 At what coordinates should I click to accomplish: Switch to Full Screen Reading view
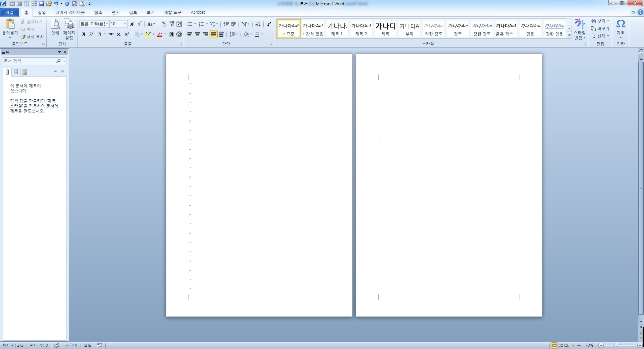(x=560, y=345)
